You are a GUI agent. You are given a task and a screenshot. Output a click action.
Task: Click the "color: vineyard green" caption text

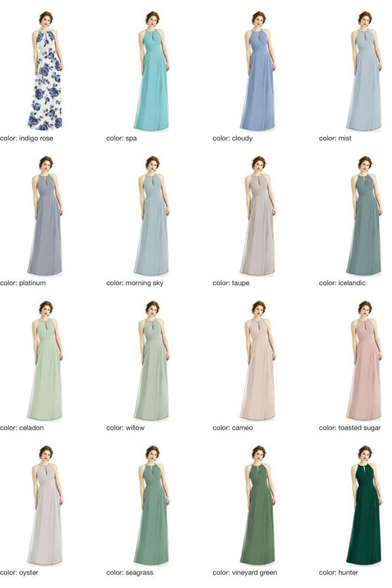point(245,572)
